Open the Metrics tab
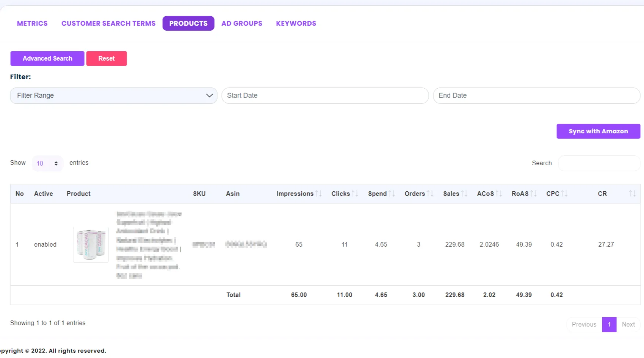The height and width of the screenshot is (358, 644). point(32,23)
